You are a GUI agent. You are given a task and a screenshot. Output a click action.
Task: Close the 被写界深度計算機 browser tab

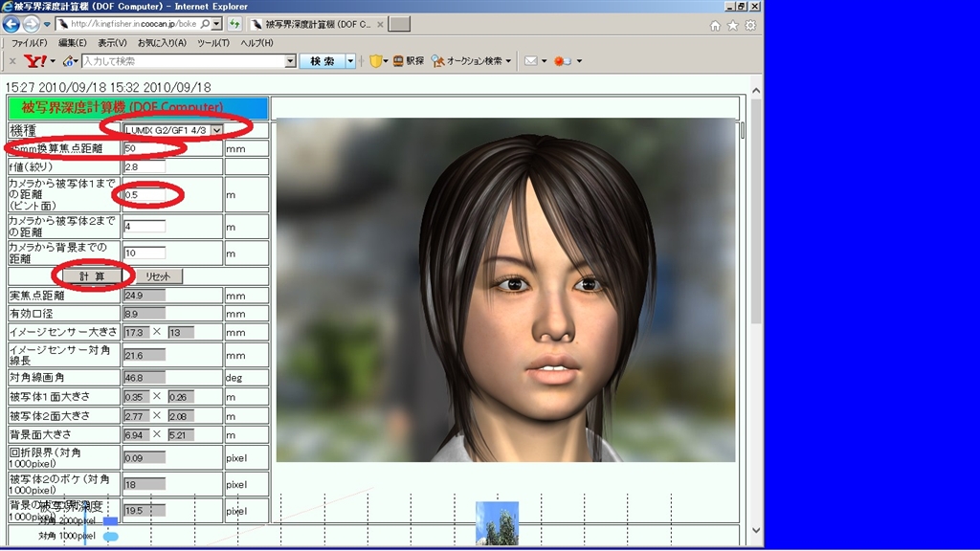pos(380,24)
